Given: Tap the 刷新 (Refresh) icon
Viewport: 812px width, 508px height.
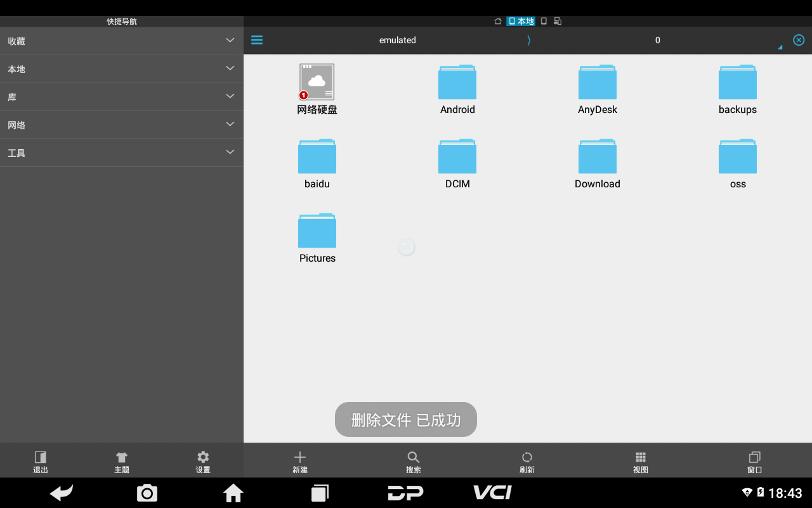Looking at the screenshot, I should point(527,457).
